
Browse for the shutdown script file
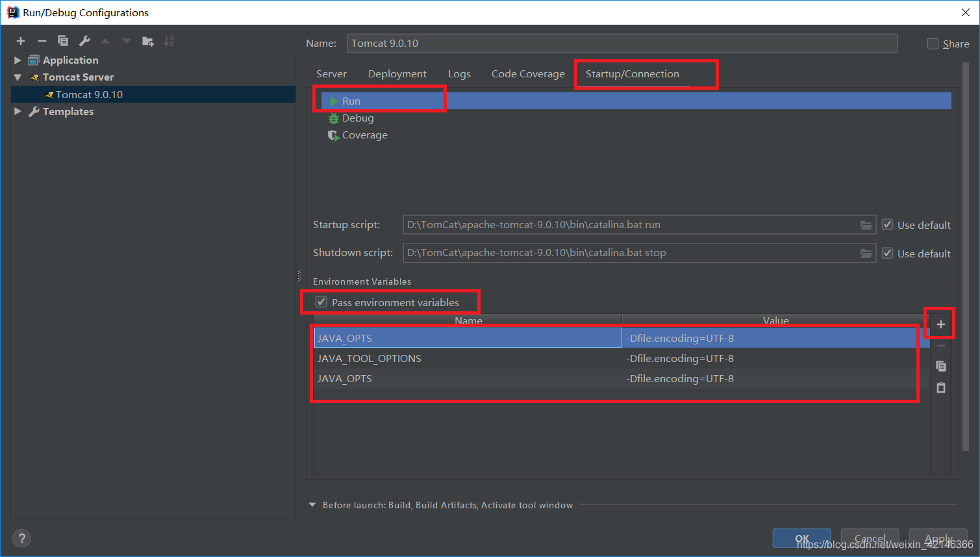(866, 253)
